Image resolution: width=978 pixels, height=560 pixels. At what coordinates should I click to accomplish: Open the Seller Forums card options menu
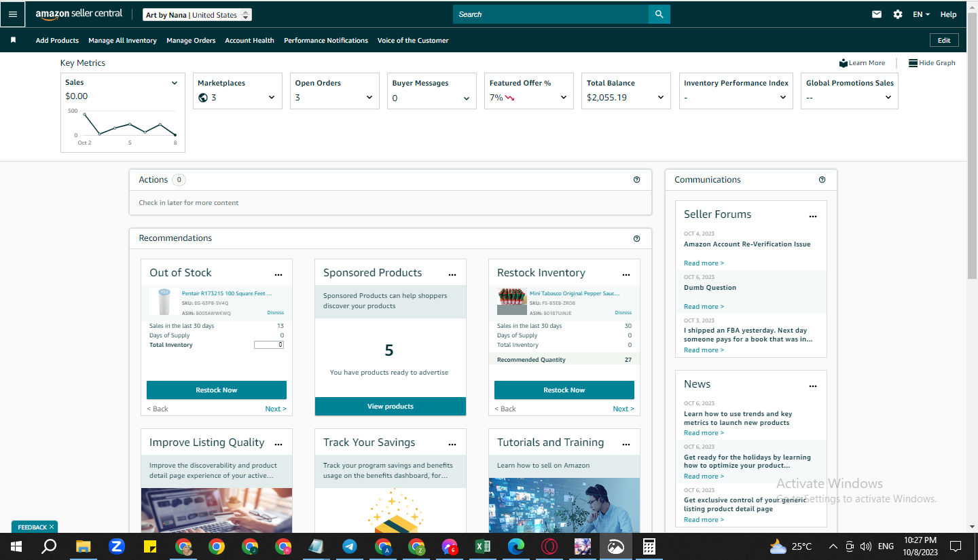point(813,217)
